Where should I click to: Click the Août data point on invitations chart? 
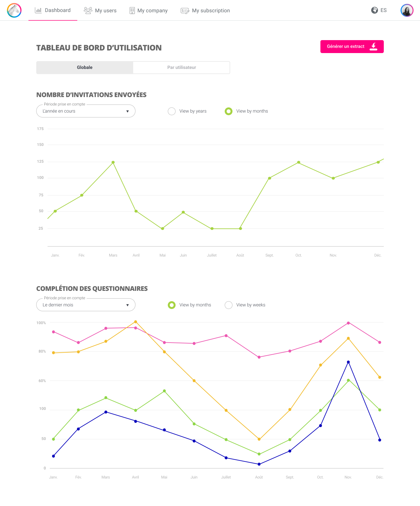tap(241, 229)
